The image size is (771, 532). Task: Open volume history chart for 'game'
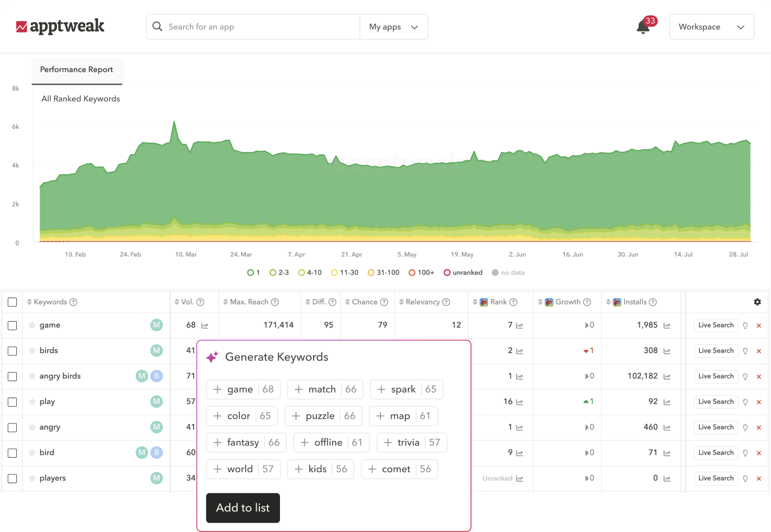pos(205,326)
